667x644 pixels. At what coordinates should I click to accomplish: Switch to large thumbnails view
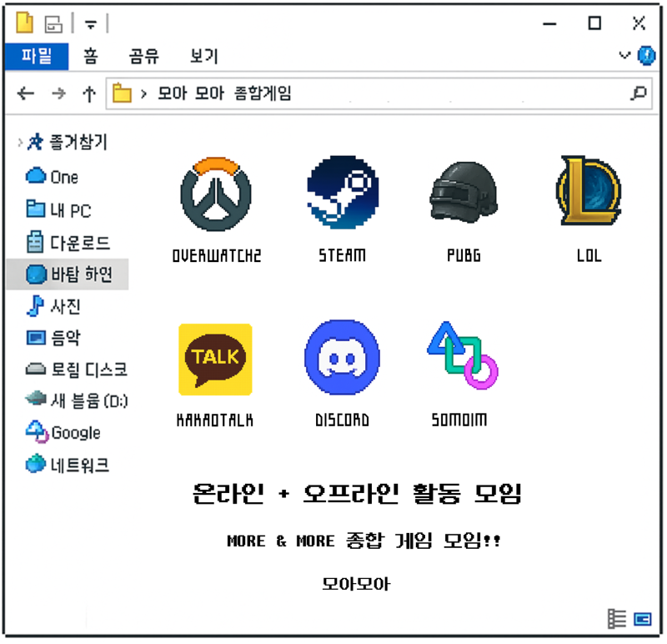642,619
